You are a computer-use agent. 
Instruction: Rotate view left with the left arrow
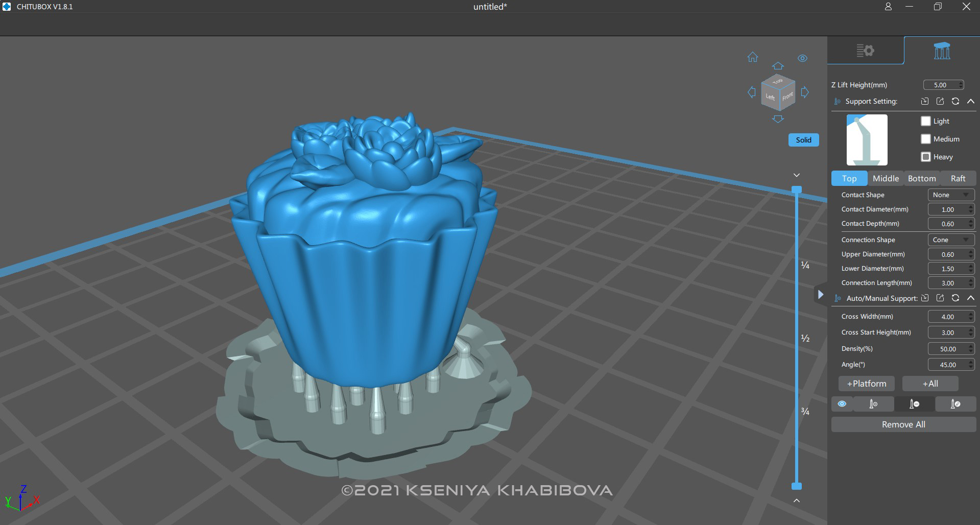click(x=752, y=92)
